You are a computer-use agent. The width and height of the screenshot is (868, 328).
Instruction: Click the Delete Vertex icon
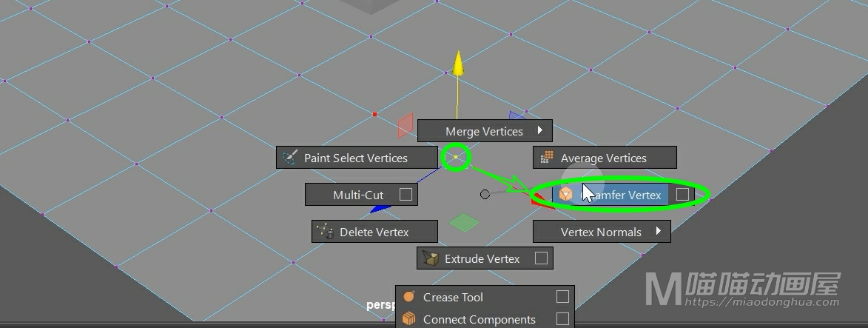(325, 232)
